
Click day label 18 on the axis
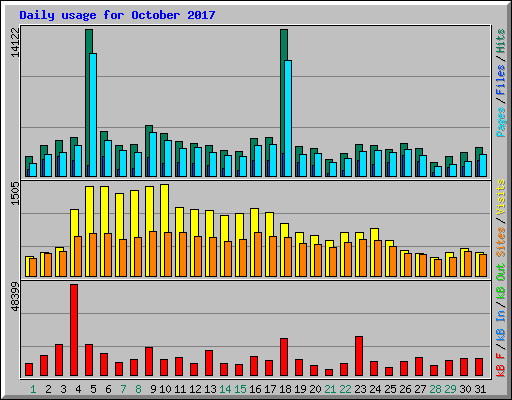[x=285, y=389]
